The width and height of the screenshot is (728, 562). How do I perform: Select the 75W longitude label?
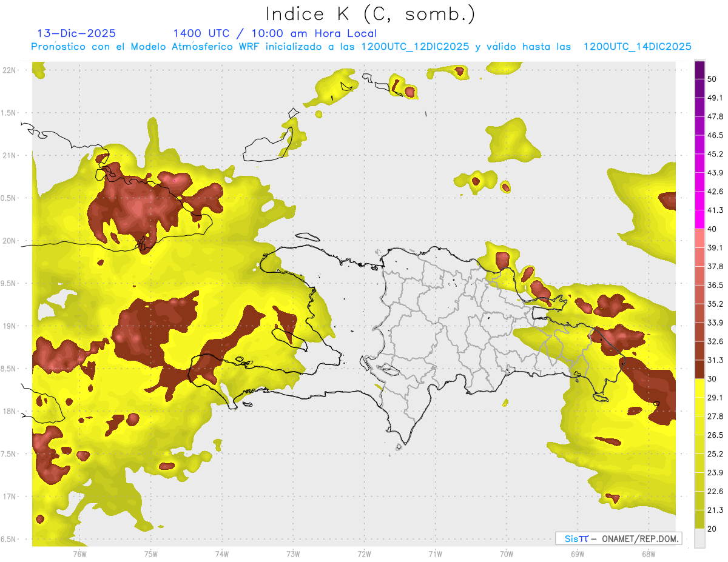[x=150, y=554]
